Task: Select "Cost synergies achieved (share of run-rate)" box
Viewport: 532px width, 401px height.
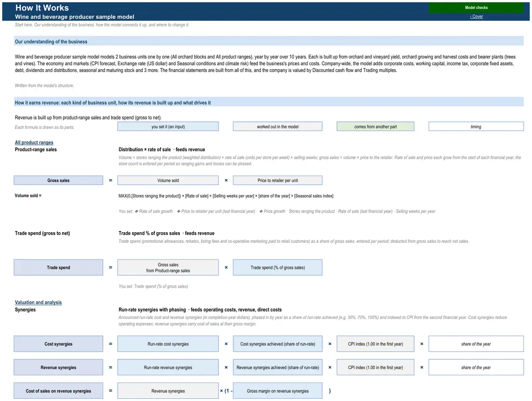Action: [x=278, y=344]
